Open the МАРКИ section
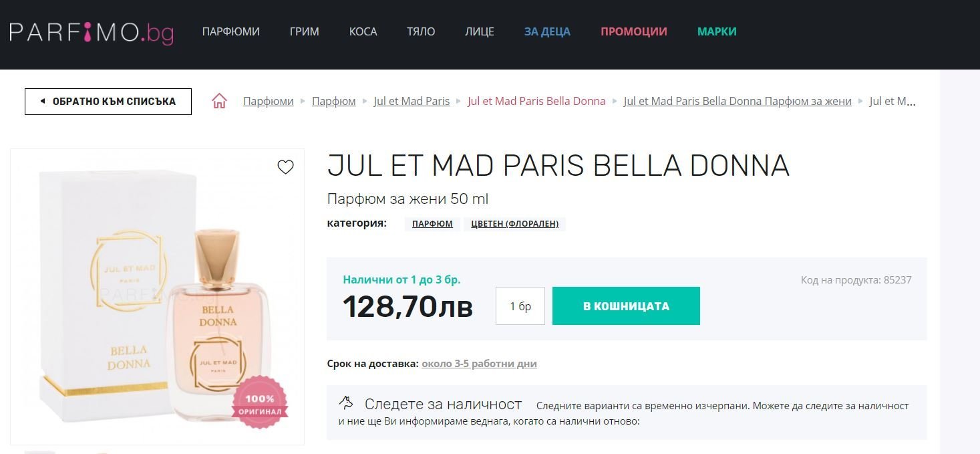This screenshot has height=454, width=980. coord(717,31)
